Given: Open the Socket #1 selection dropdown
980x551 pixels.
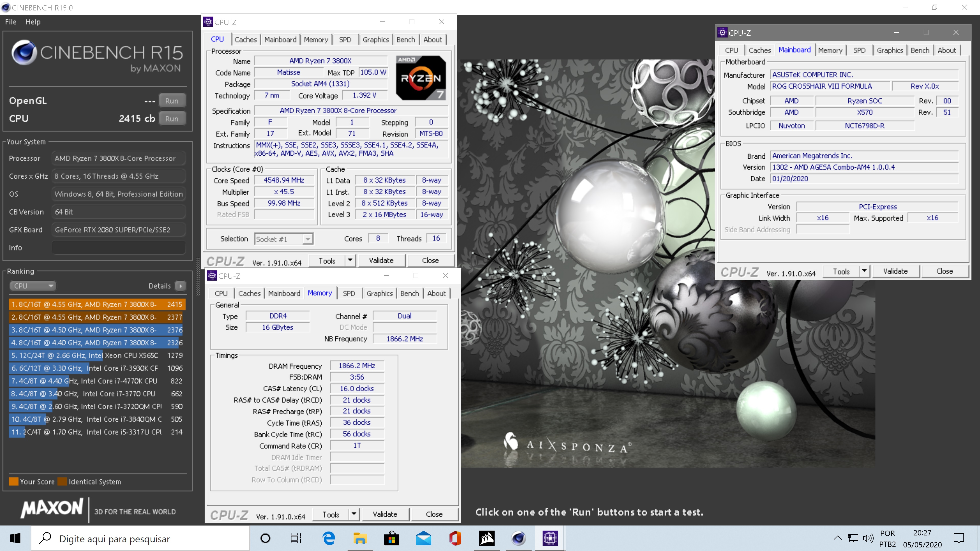Looking at the screenshot, I should [284, 239].
